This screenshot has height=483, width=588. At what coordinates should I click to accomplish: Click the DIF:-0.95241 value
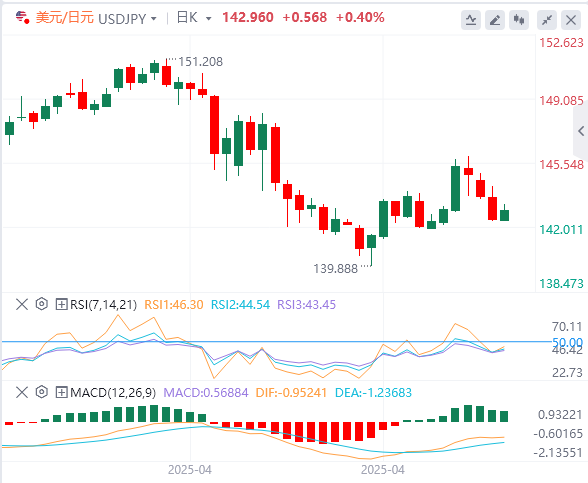(x=291, y=393)
